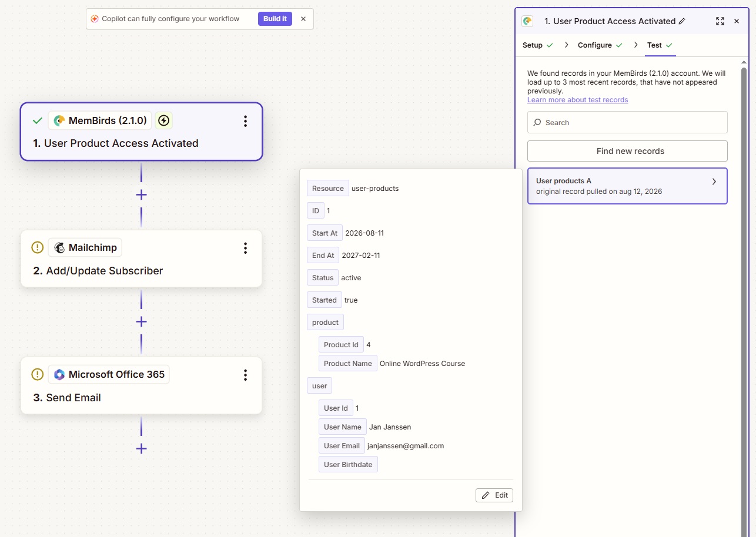Click Find new records button
This screenshot has width=756, height=537.
[627, 151]
